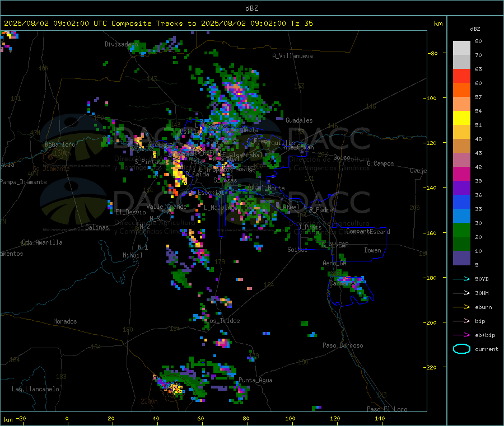504x426 pixels.
Task: Click the Soitue map label
Action: 297,250
